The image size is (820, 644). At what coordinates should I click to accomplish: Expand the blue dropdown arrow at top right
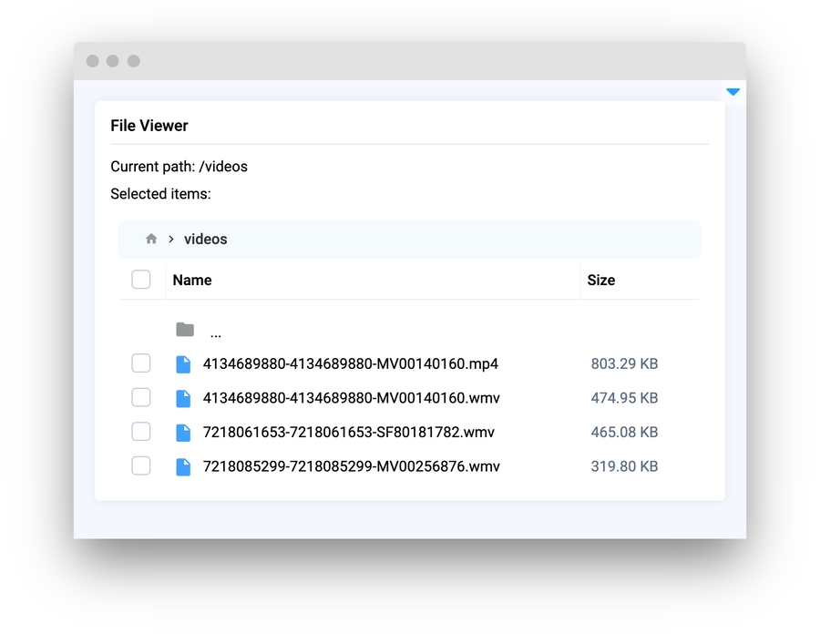point(733,92)
